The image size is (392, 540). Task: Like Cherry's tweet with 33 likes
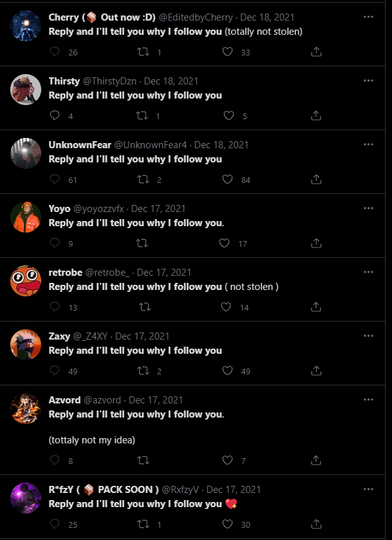[x=227, y=52]
